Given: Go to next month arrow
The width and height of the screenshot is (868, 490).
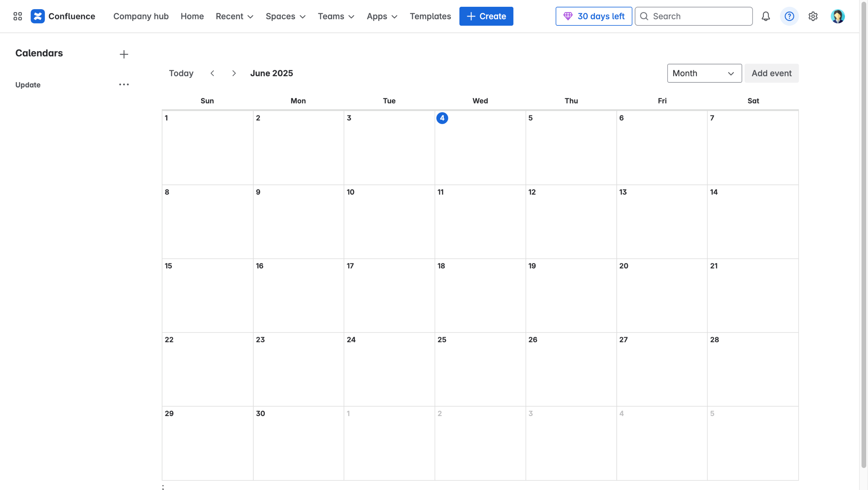Looking at the screenshot, I should (234, 73).
